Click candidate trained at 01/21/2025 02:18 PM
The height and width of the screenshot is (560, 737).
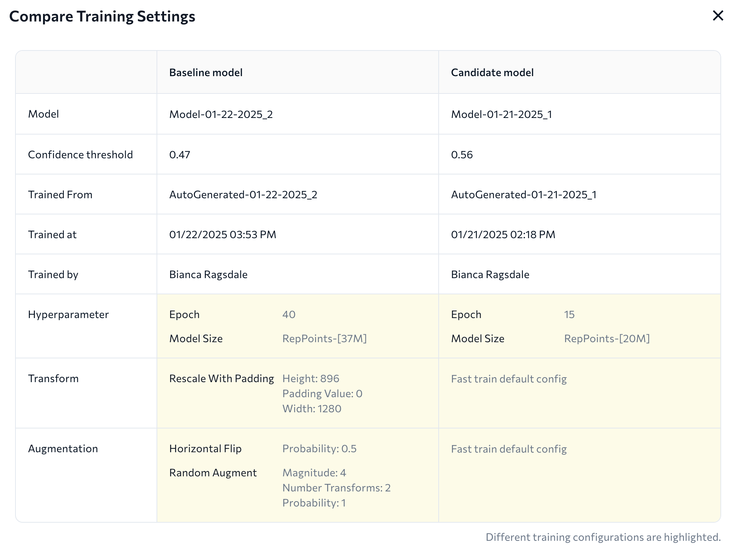[x=503, y=234]
